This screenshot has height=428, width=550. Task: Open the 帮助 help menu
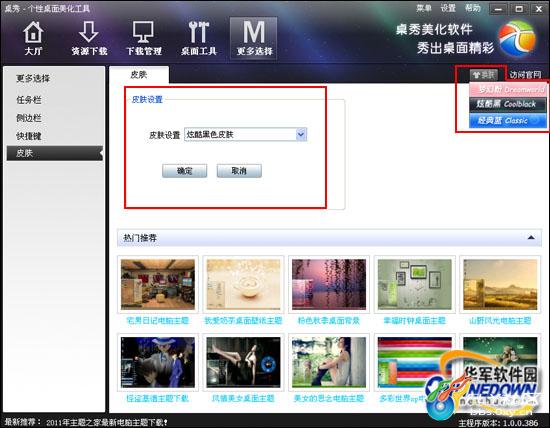472,8
